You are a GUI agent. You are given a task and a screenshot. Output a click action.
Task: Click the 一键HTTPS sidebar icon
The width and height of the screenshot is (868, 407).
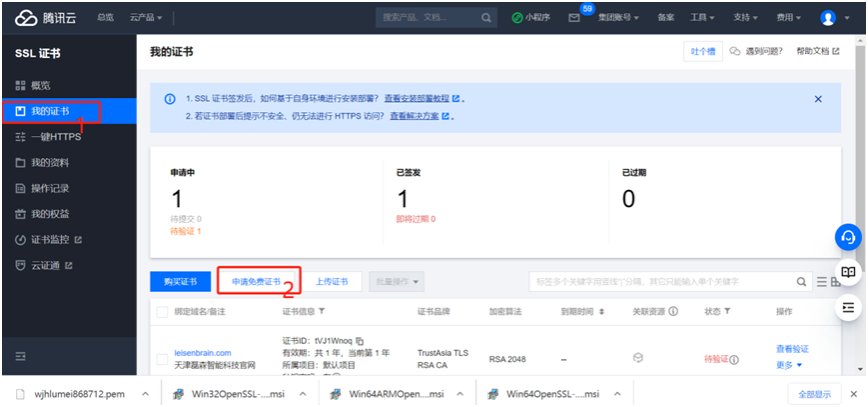(x=21, y=137)
